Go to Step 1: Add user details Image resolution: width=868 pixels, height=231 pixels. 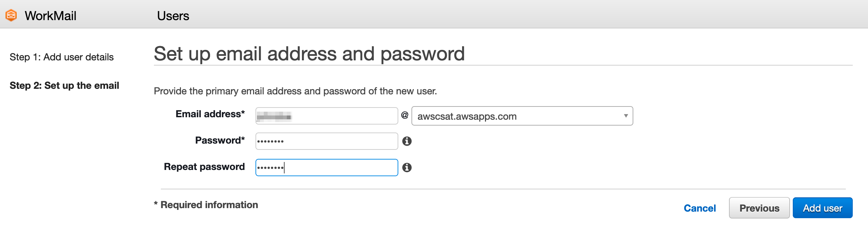click(62, 57)
